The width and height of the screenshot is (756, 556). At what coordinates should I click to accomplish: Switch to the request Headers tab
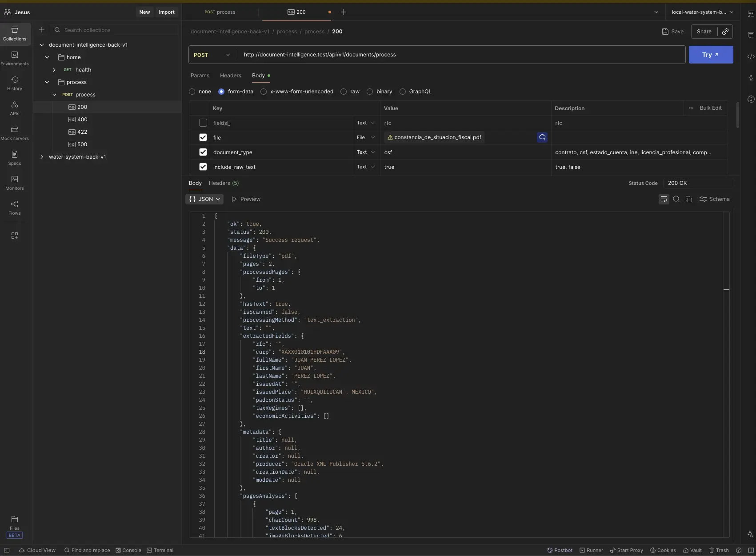tap(231, 76)
